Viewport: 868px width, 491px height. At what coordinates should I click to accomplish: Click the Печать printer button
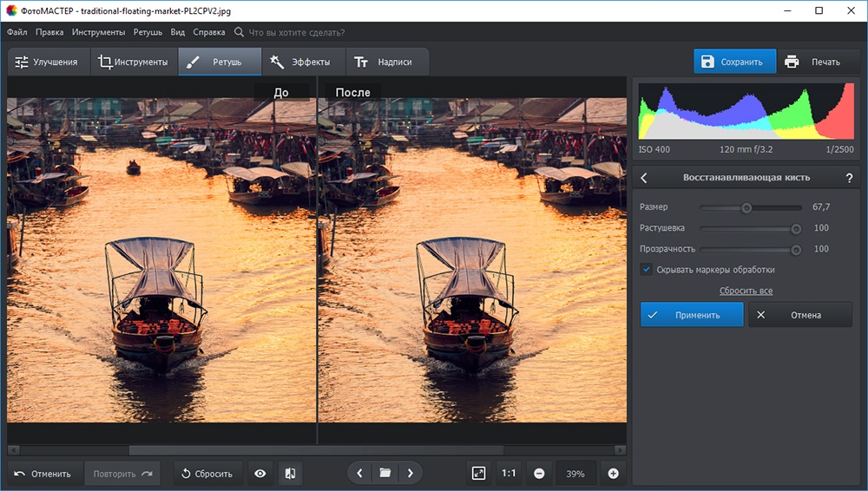pos(812,62)
